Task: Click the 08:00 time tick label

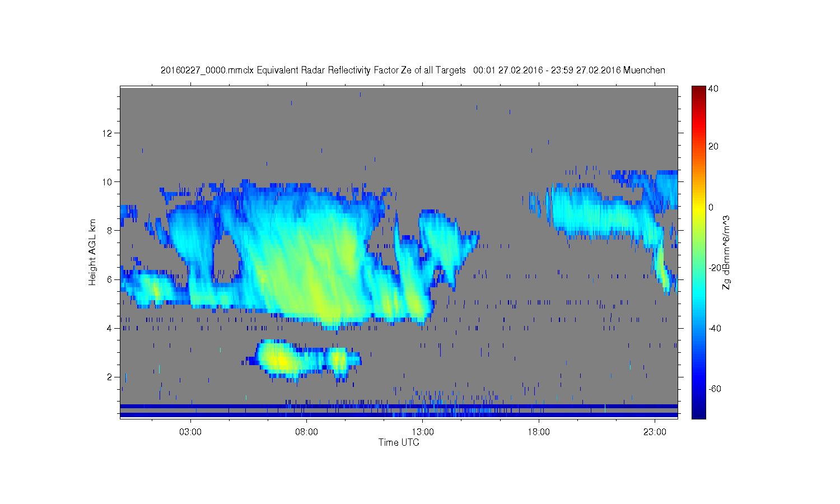Action: (x=307, y=432)
